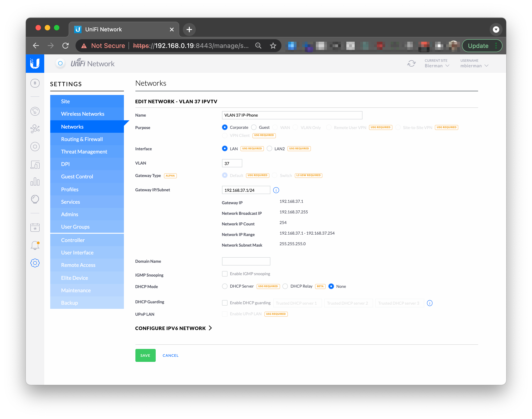Screen dimensions: 532x419
Task: Open the Topology map sidebar icon
Action: pyautogui.click(x=35, y=129)
